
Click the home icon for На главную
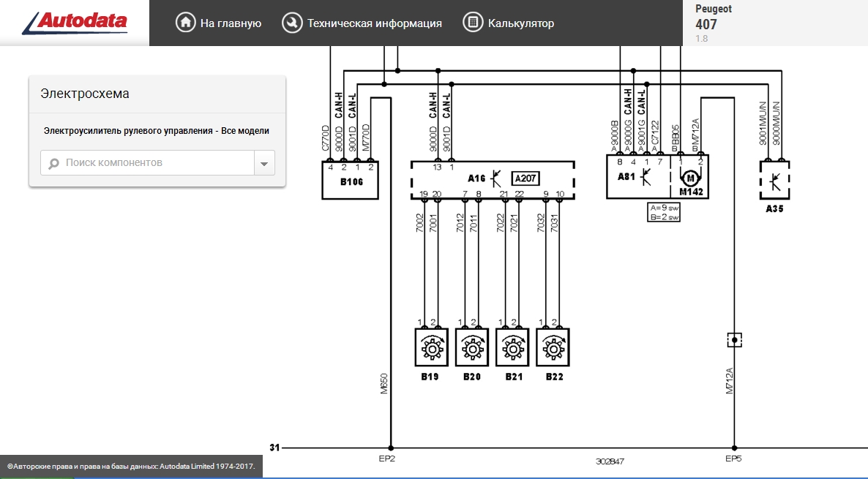pyautogui.click(x=185, y=23)
